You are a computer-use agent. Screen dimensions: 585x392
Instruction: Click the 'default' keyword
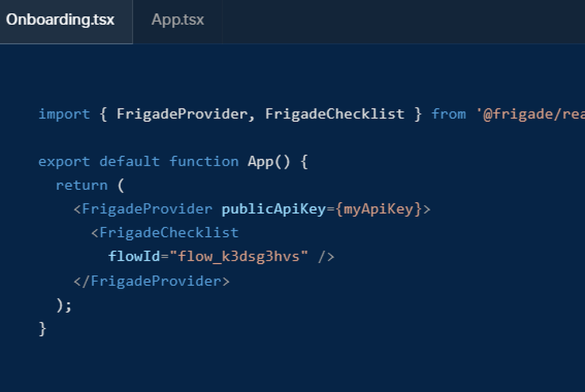pyautogui.click(x=129, y=162)
